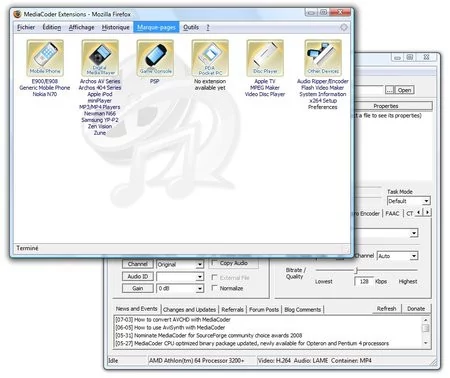450x378 pixels.
Task: Open the Apple iPod extension
Action: [x=100, y=94]
